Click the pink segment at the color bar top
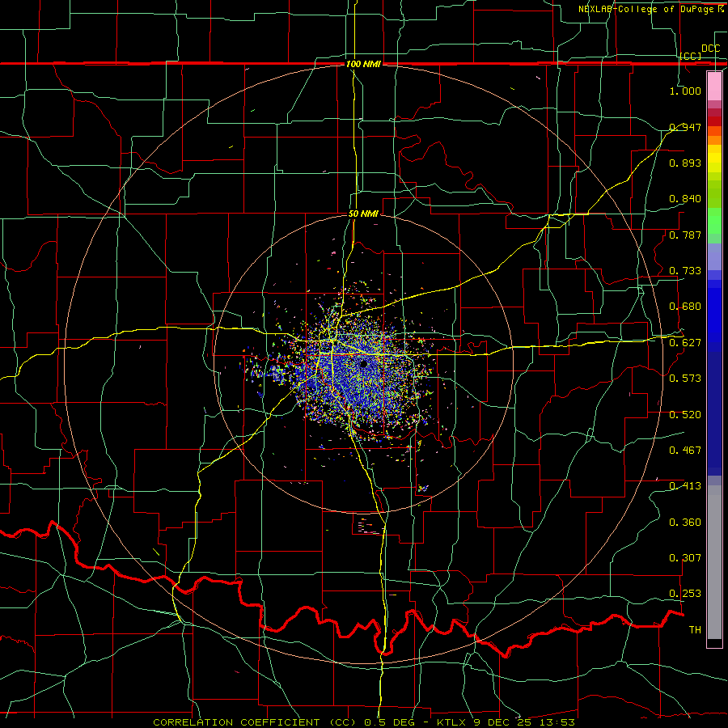 [714, 86]
